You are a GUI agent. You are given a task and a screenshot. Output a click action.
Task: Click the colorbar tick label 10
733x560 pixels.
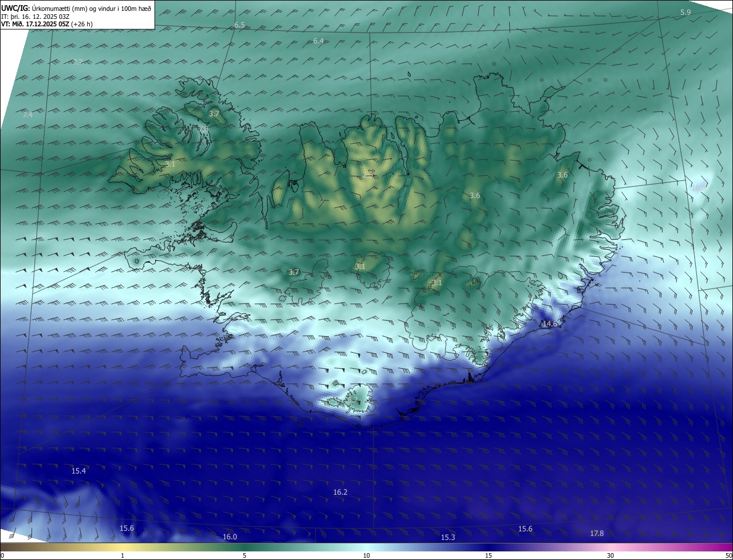pyautogui.click(x=366, y=555)
